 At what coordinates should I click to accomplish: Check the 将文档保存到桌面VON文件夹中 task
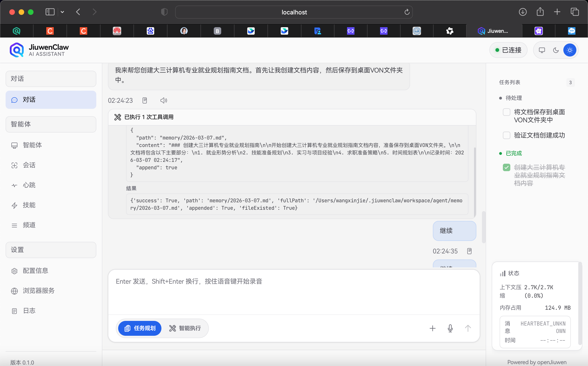(506, 112)
